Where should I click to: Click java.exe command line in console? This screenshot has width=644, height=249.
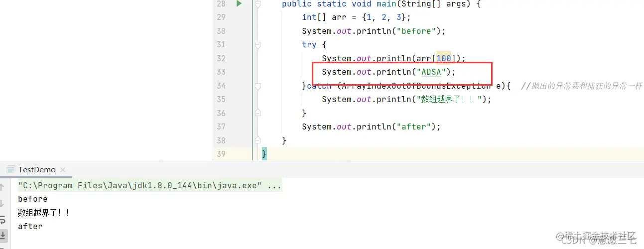[x=149, y=186]
